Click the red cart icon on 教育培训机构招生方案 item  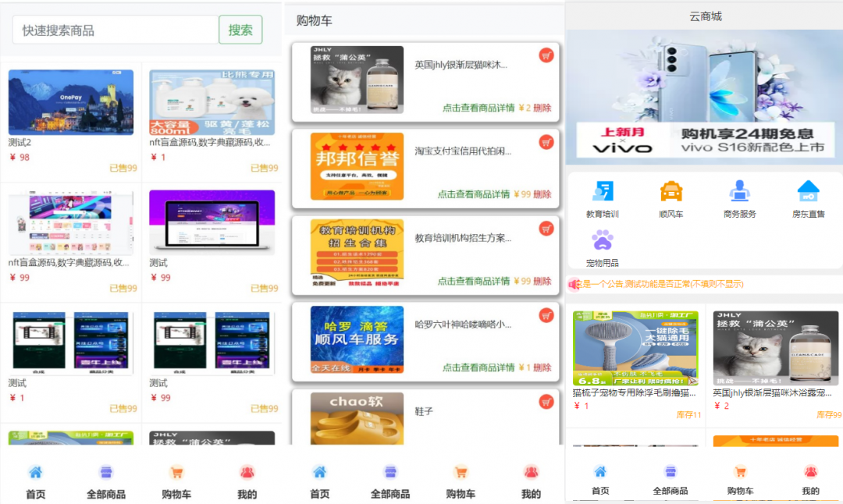click(x=546, y=229)
